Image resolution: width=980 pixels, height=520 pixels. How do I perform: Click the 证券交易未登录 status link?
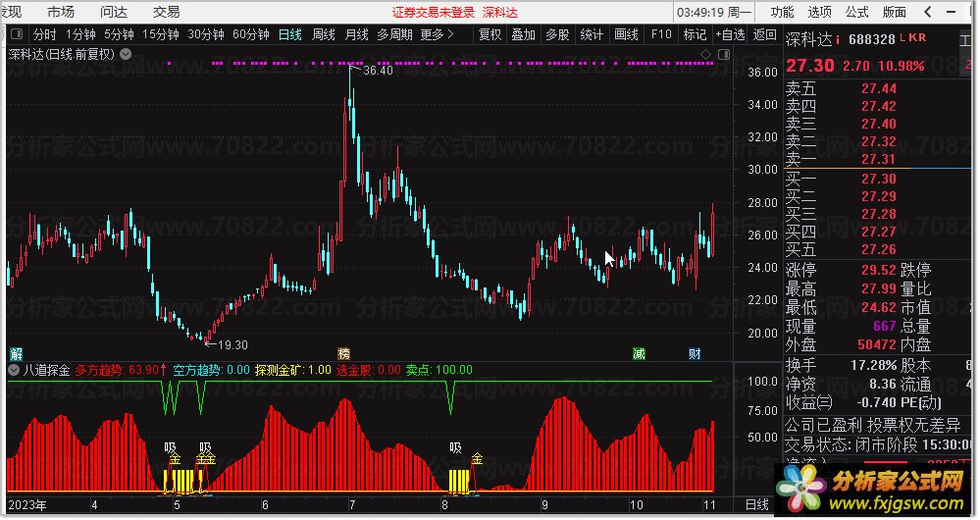[x=434, y=13]
